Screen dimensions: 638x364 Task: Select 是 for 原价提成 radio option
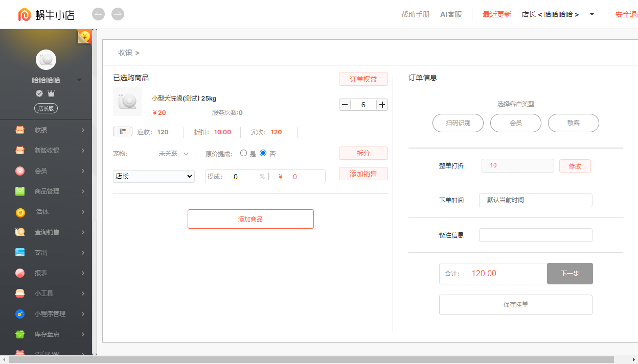click(x=244, y=153)
